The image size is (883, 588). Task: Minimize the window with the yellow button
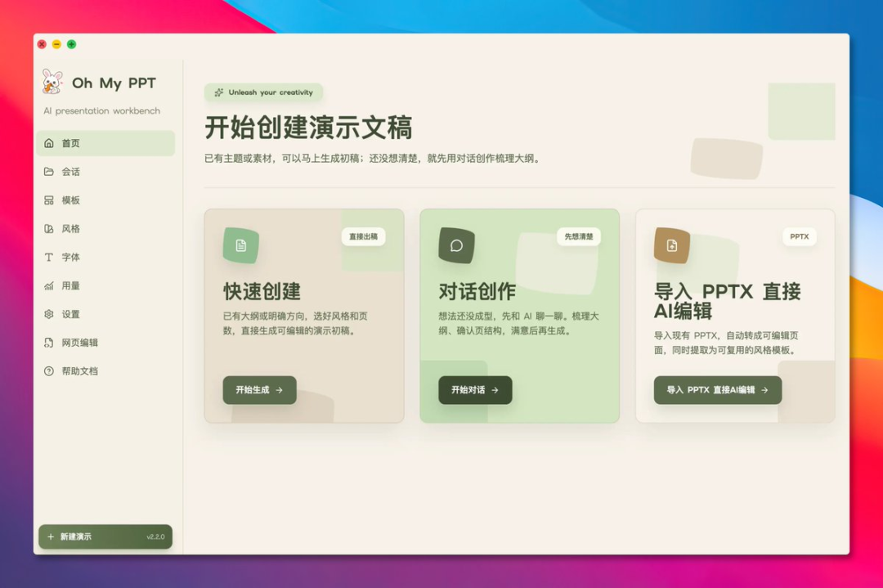click(56, 44)
